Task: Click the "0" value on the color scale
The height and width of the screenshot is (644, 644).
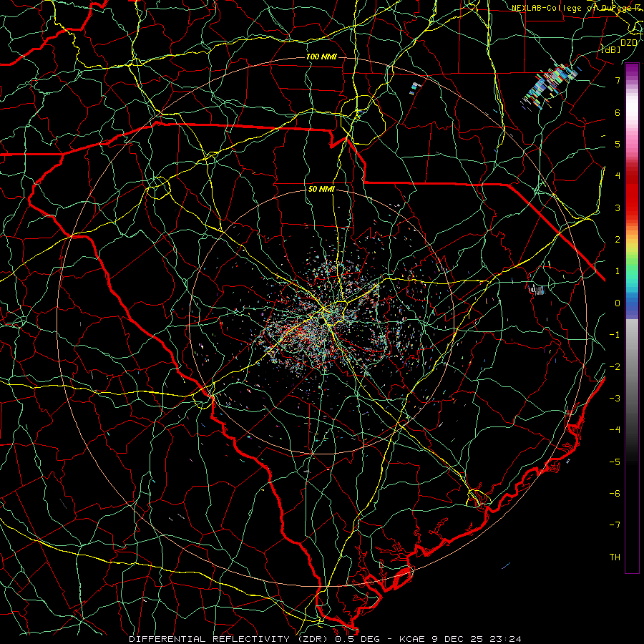Action: pyautogui.click(x=618, y=303)
